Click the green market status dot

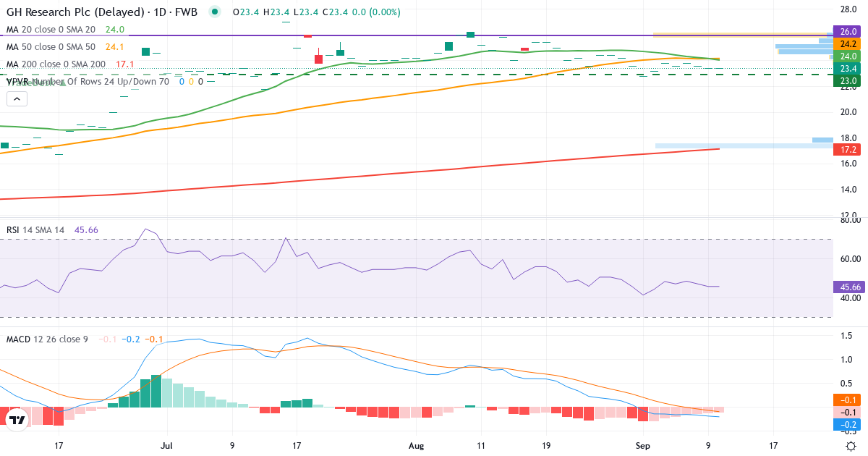pyautogui.click(x=215, y=12)
